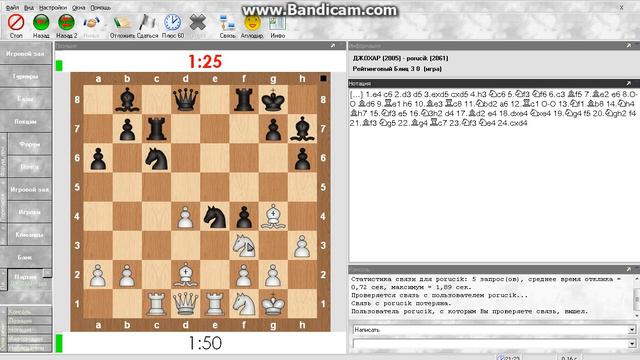640x360 pixels.
Task: Close the Партия tab with its X
Action: point(47,272)
